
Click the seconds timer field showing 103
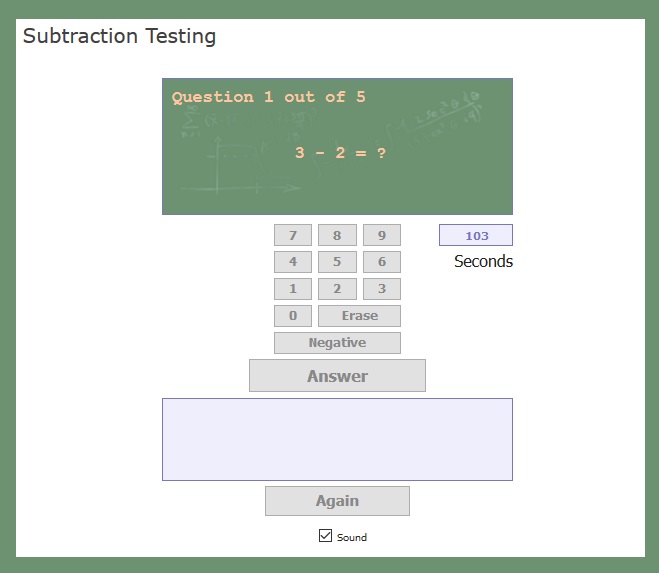click(476, 235)
